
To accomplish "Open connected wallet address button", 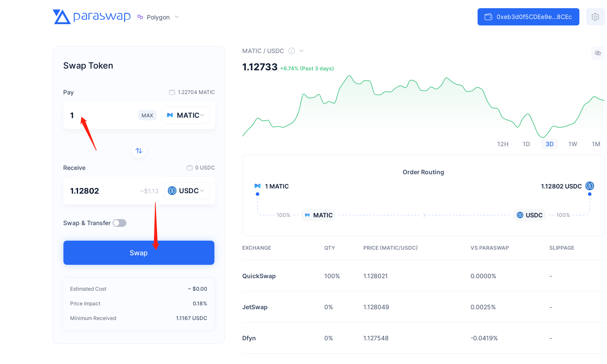I will (528, 17).
